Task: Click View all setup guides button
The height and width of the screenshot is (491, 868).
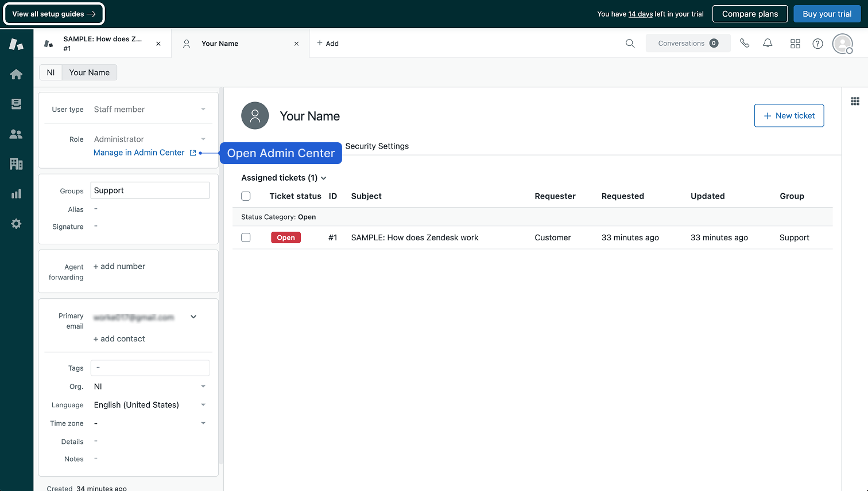Action: 54,14
